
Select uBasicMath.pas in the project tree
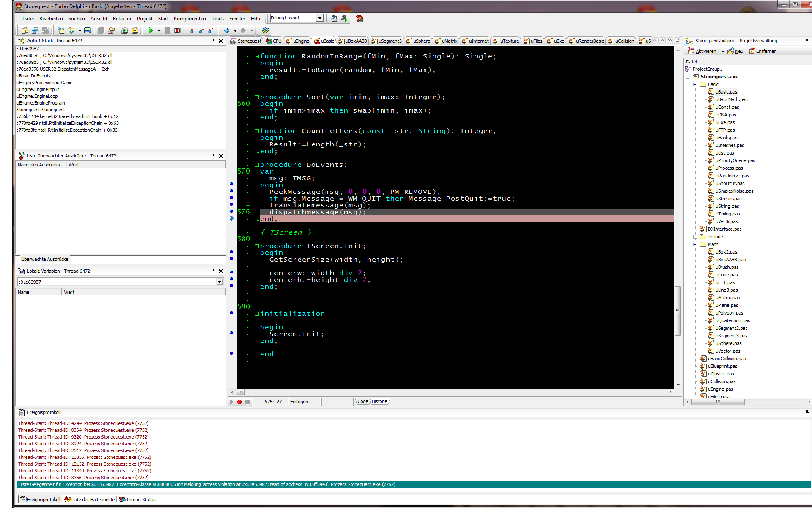click(x=731, y=99)
